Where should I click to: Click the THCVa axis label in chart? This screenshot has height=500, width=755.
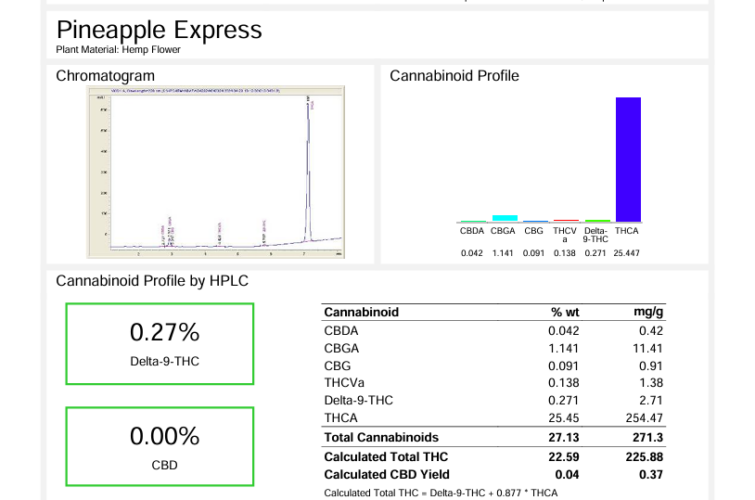(x=564, y=235)
